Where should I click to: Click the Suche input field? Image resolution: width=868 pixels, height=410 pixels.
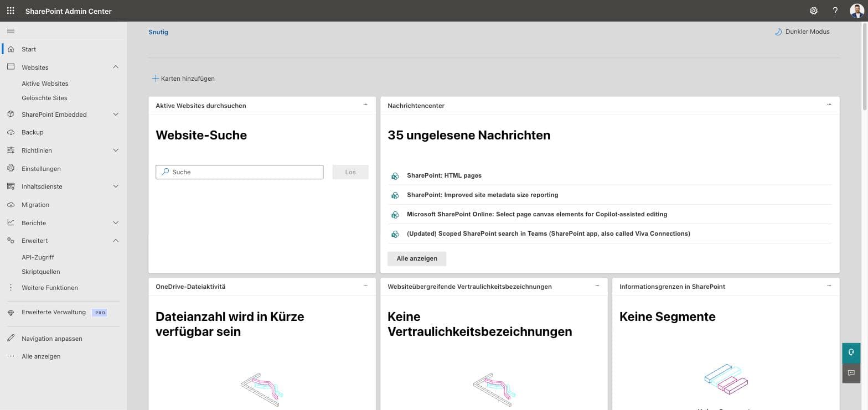pos(240,172)
